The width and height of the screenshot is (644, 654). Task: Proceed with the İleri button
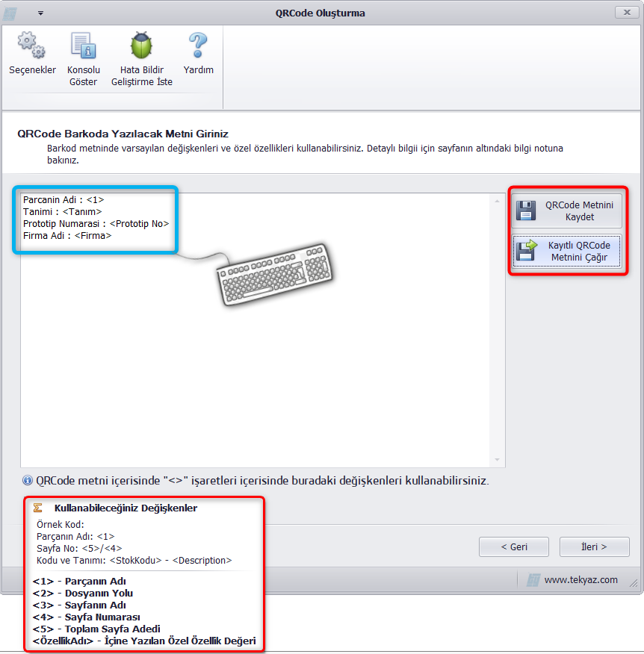click(595, 546)
